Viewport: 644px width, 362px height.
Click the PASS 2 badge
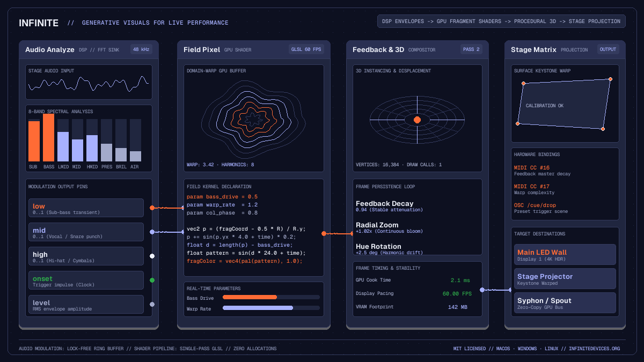pyautogui.click(x=471, y=49)
